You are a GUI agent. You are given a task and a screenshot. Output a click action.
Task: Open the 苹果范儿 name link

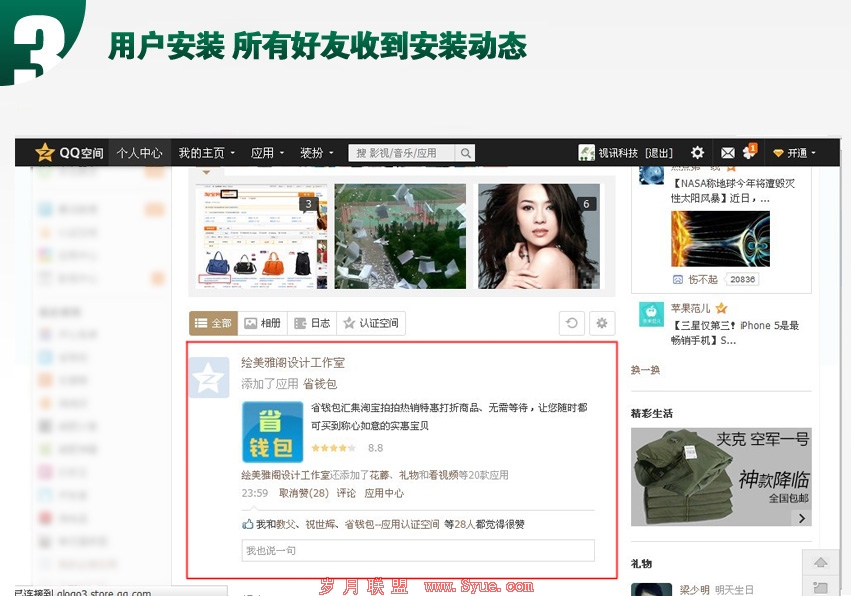690,308
